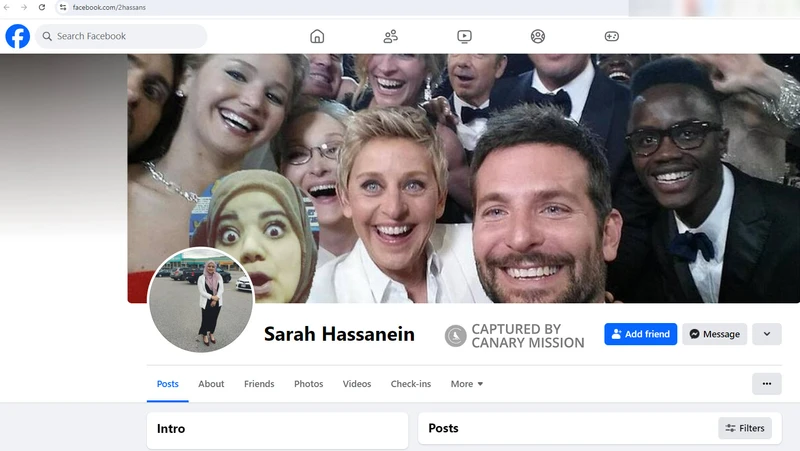
Task: Open the three-dot profile options button
Action: coord(767,384)
